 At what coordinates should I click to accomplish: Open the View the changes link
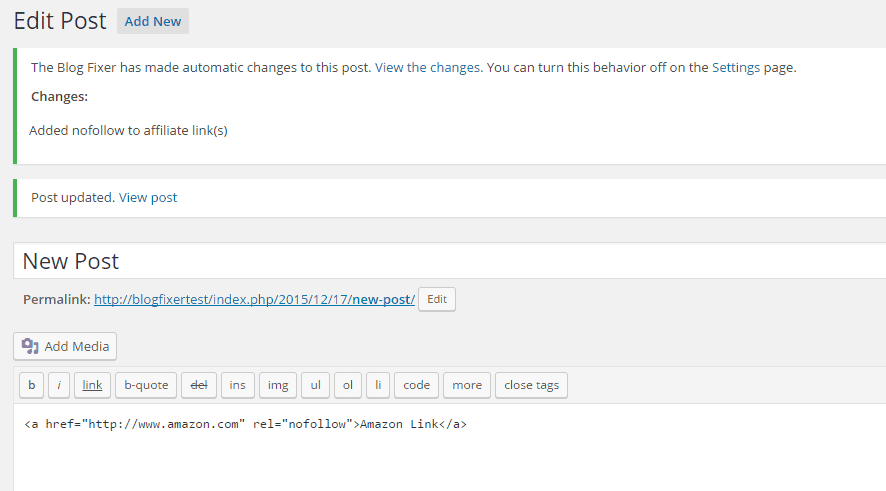point(427,68)
